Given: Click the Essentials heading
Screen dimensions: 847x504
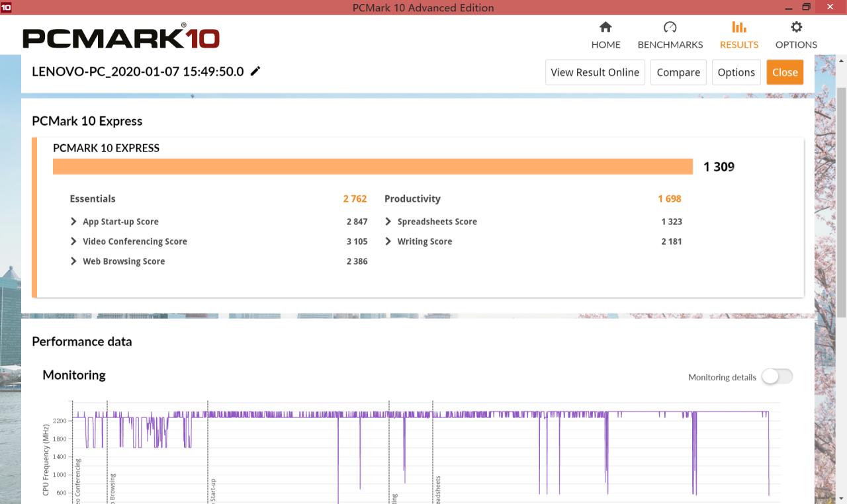Looking at the screenshot, I should tap(93, 198).
